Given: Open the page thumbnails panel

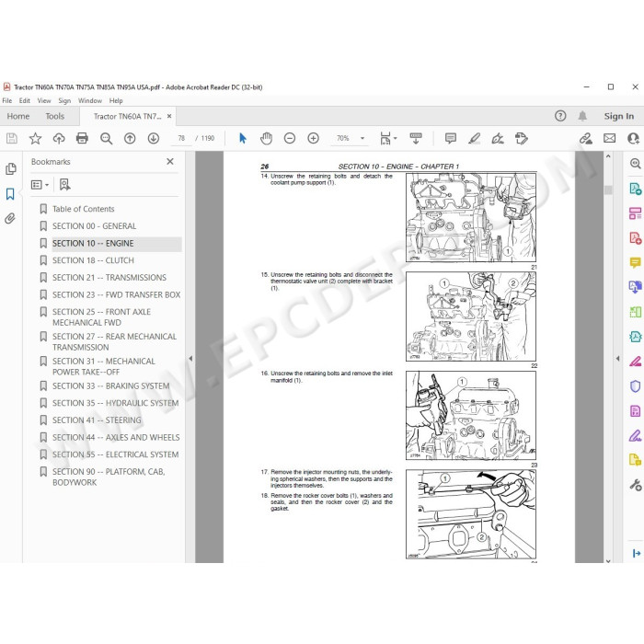Looking at the screenshot, I should 11,168.
